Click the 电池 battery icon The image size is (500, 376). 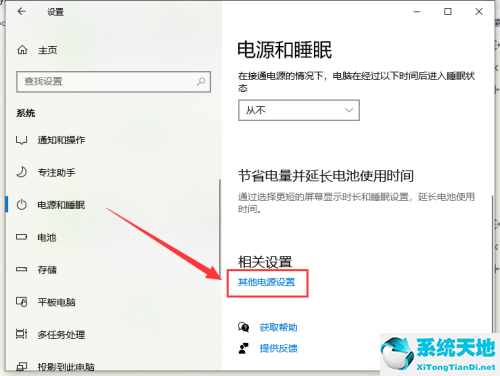tap(22, 237)
